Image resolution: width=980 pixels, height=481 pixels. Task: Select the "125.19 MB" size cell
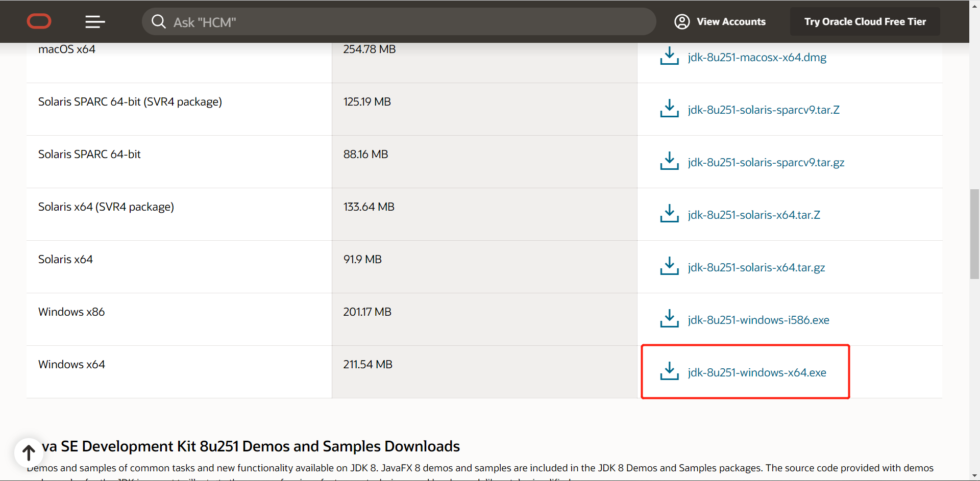(x=367, y=102)
